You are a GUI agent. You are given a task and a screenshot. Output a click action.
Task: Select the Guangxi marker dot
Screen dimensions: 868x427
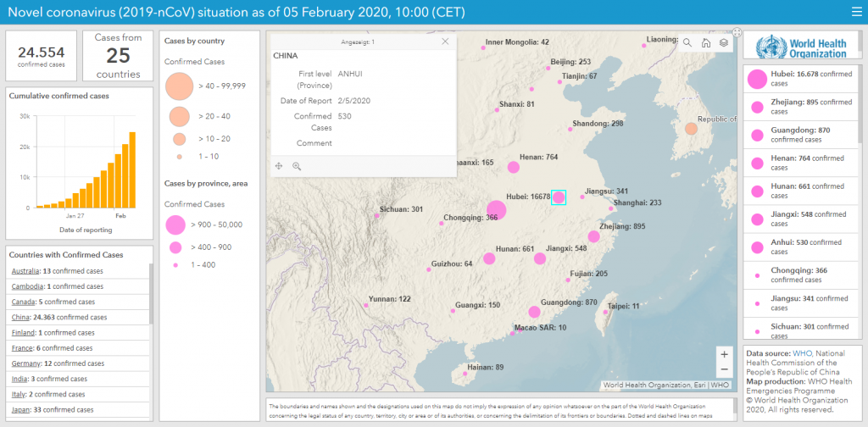pos(453,311)
